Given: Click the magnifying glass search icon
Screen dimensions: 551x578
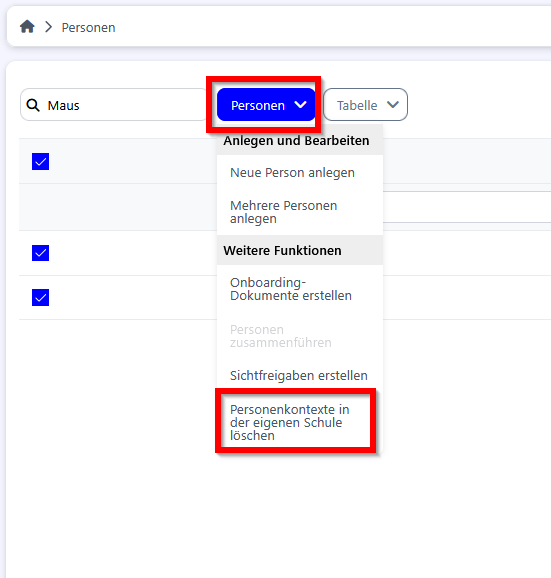Looking at the screenshot, I should click(33, 105).
